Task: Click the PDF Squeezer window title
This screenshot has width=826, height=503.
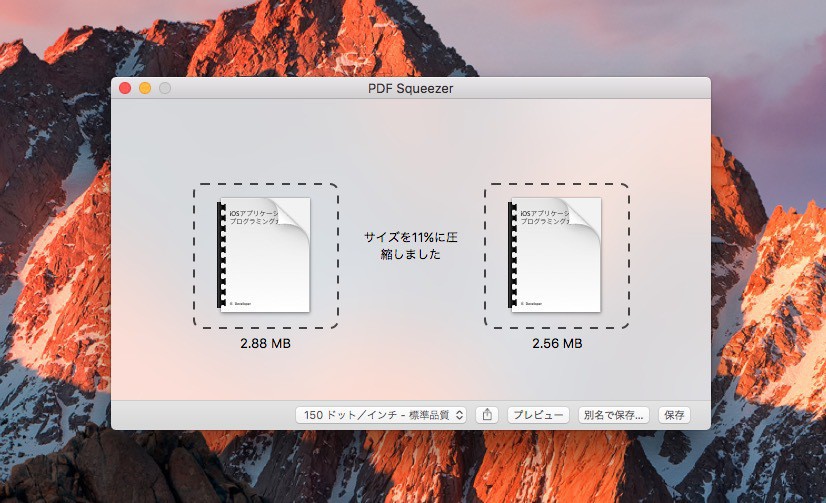Action: 410,88
